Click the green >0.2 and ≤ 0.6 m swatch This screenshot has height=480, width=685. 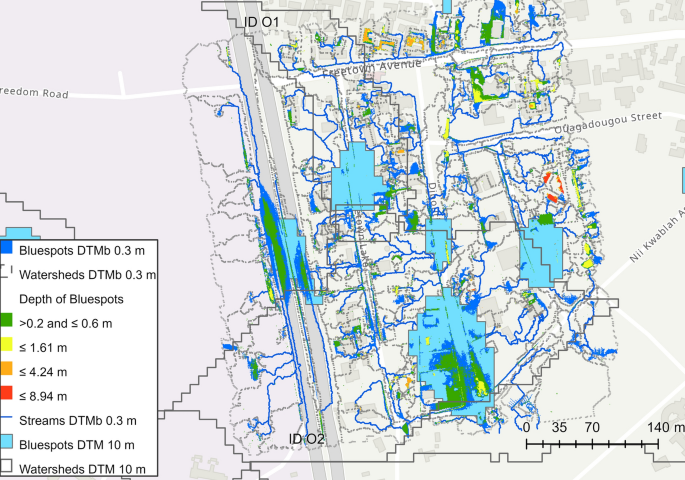click(6, 321)
